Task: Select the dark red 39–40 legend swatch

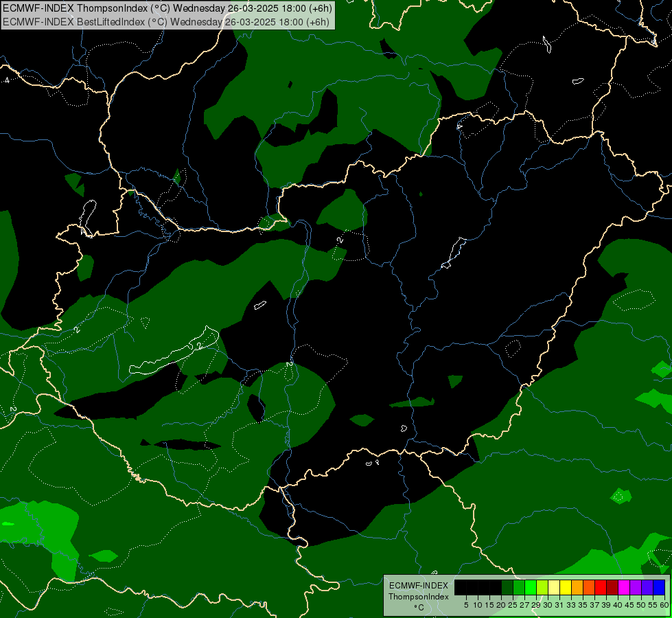Action: point(612,587)
